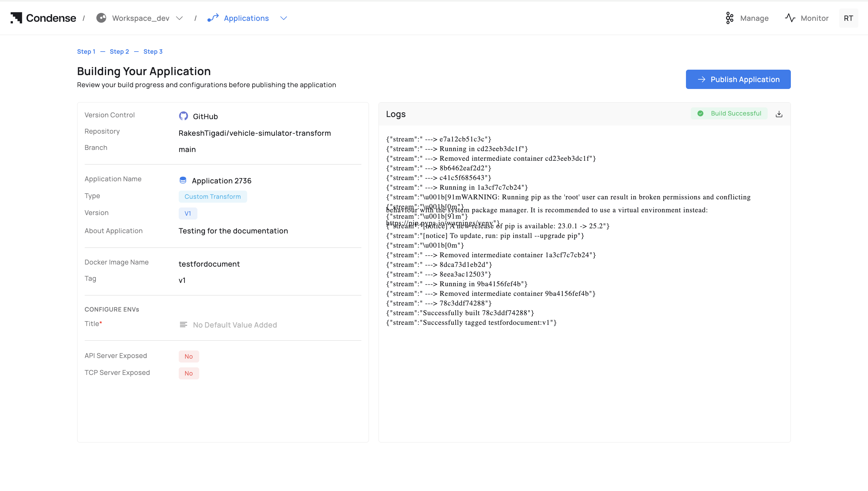Click the Title default value field
Image resolution: width=868 pixels, height=491 pixels.
(x=234, y=325)
